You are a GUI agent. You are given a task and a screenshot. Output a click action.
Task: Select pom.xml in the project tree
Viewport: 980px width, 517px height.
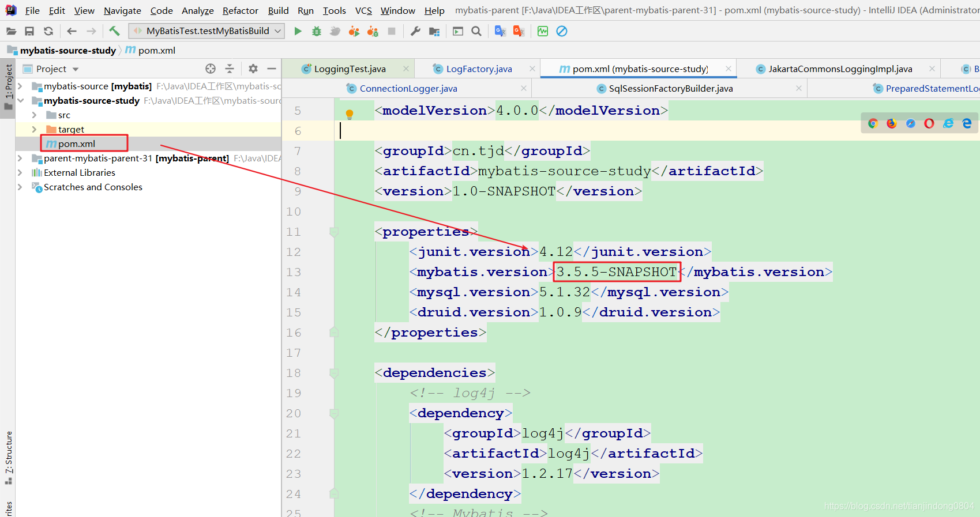[77, 144]
